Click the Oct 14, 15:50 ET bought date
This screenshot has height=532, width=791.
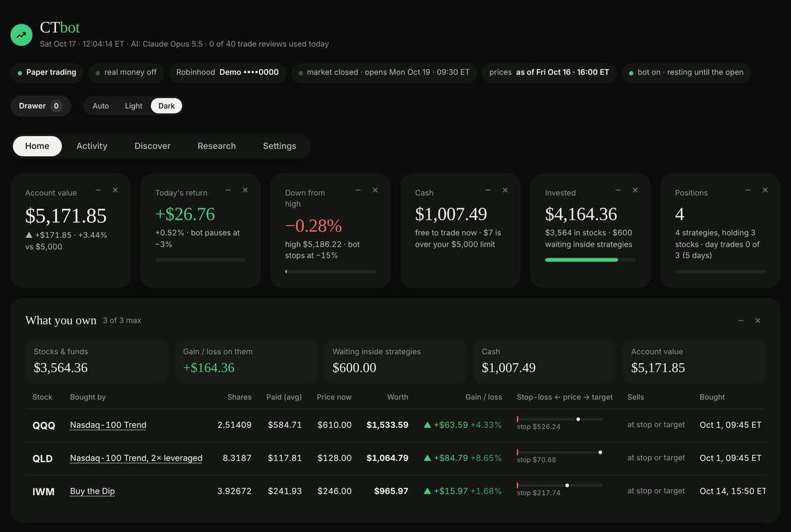pyautogui.click(x=733, y=491)
